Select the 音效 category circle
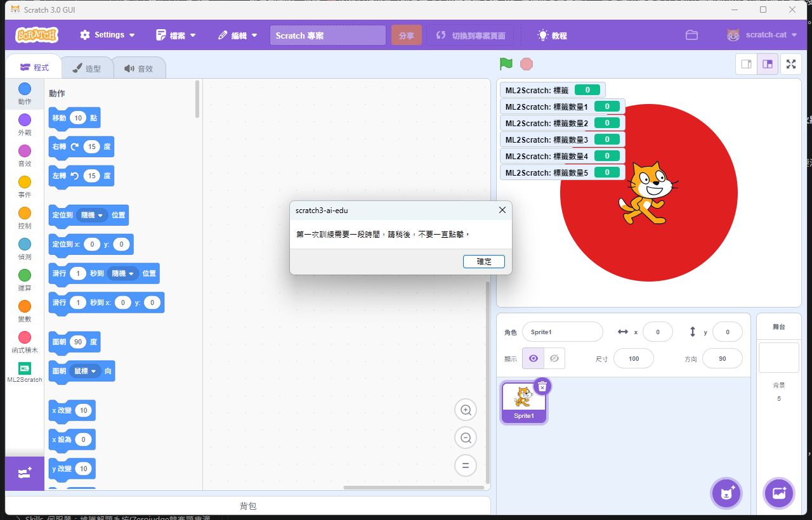 (x=25, y=151)
